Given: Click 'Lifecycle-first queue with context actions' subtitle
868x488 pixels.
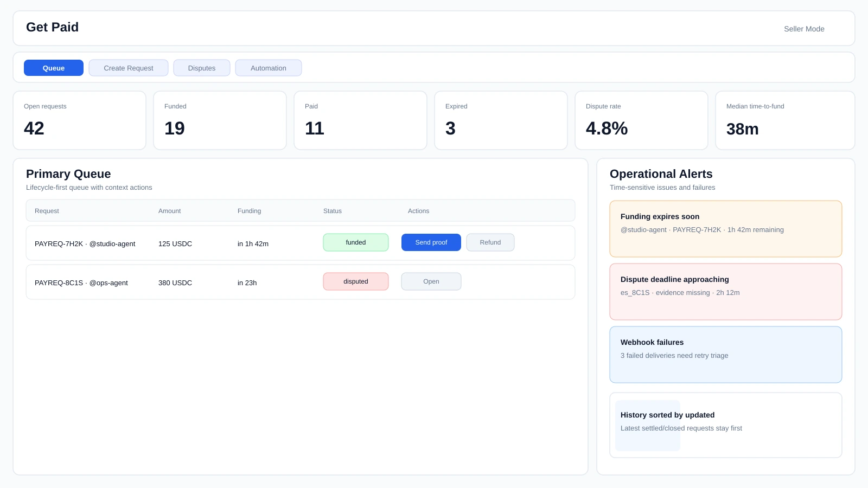Looking at the screenshot, I should [89, 188].
